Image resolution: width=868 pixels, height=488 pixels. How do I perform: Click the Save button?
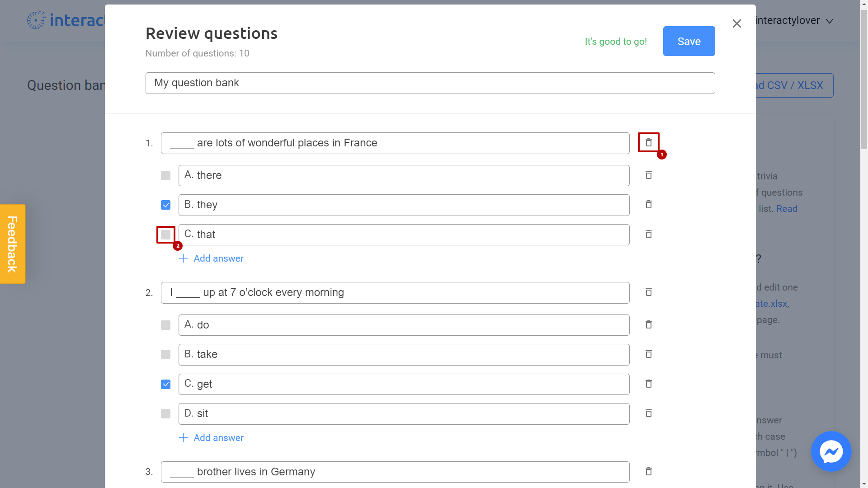click(689, 41)
